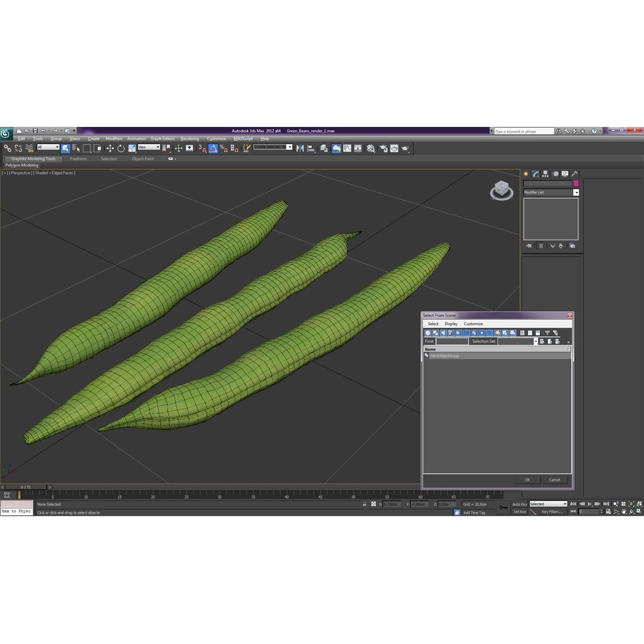Toggle Display Geometry filter in Select From Scene

tap(428, 333)
